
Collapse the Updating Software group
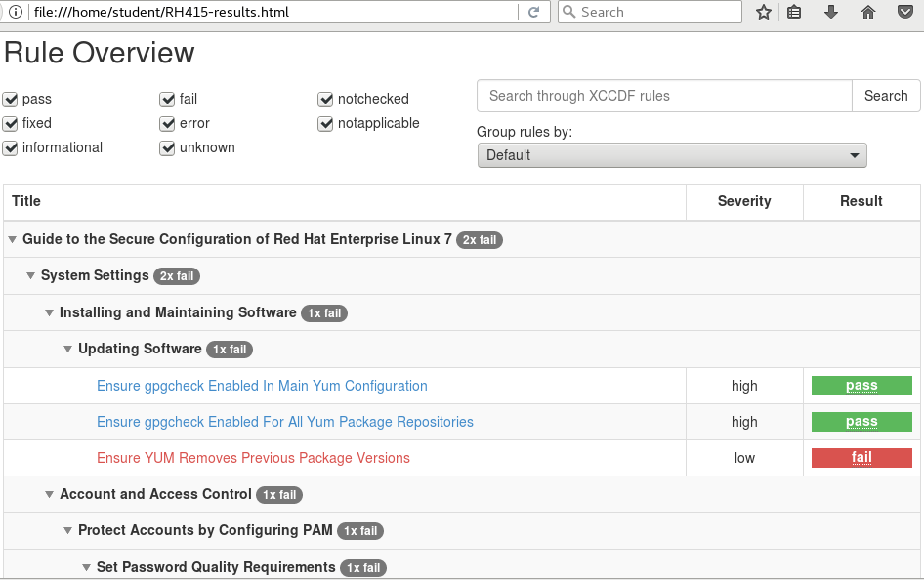68,350
